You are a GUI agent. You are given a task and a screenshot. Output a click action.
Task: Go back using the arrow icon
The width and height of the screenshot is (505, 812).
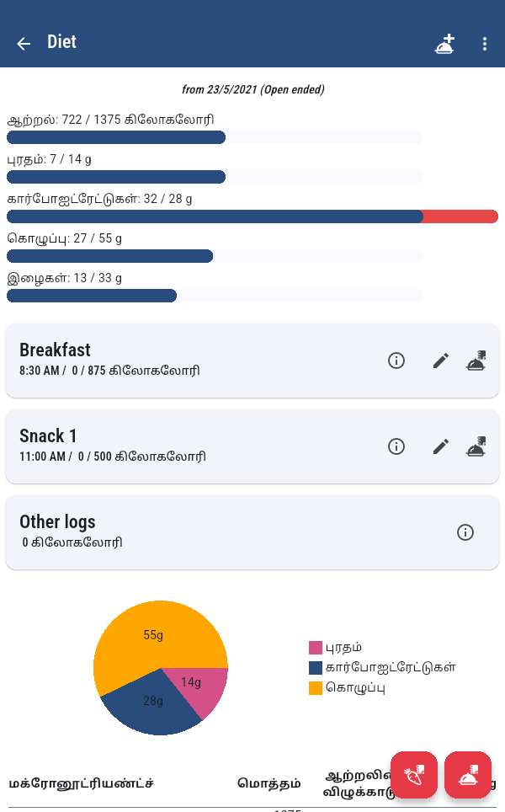tap(24, 44)
